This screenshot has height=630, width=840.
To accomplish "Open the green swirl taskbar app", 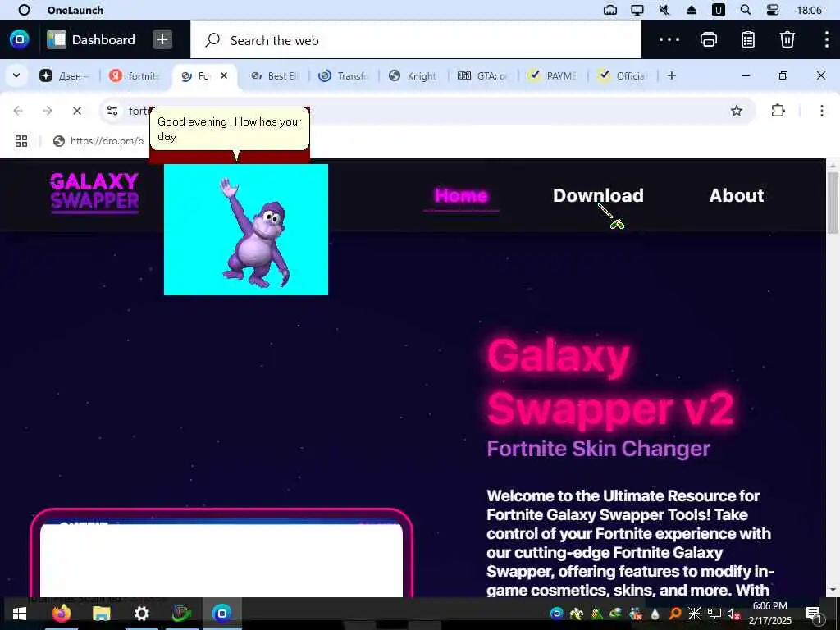I will (181, 614).
